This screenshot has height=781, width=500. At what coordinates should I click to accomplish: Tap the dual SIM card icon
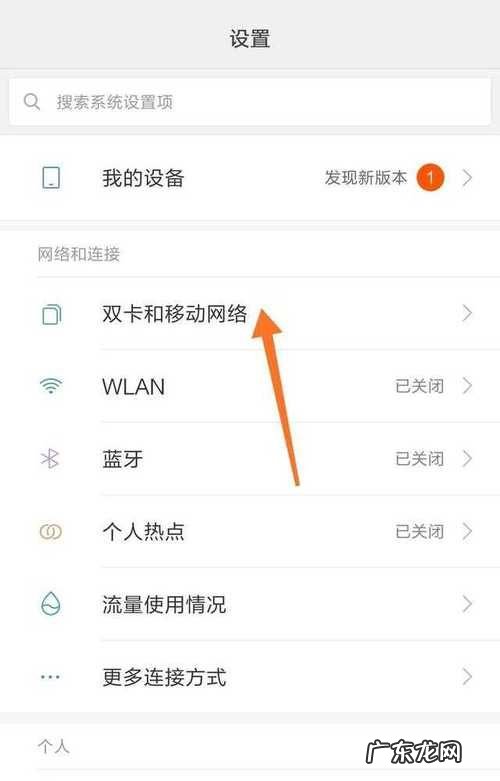pos(51,314)
